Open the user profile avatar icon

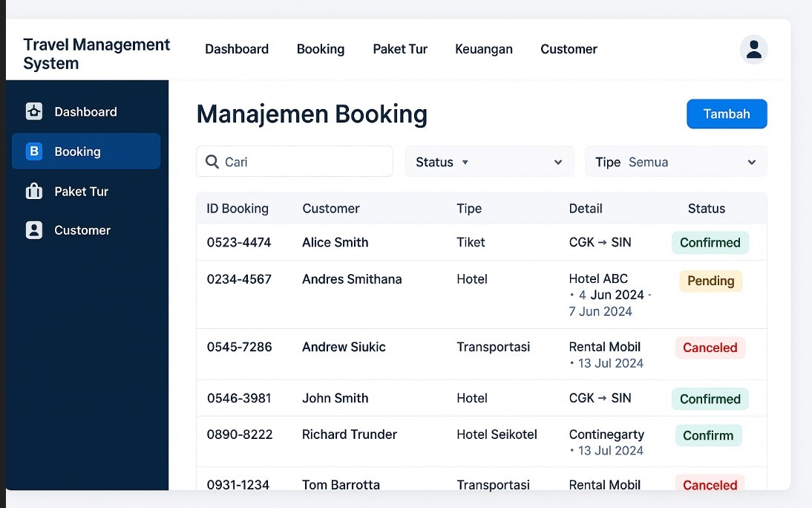(753, 50)
